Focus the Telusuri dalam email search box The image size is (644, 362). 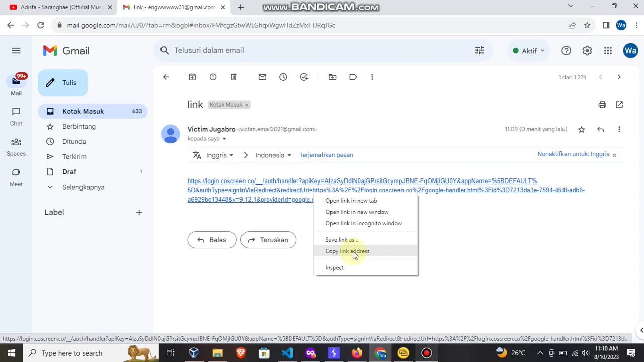322,50
